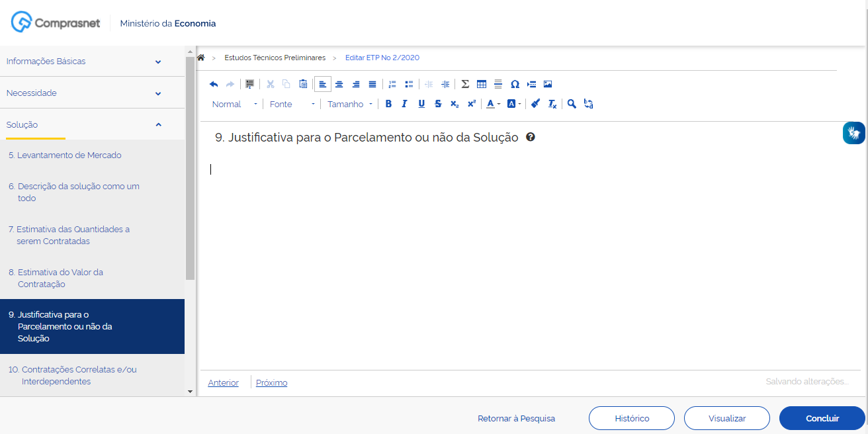Insert an image into the text
This screenshot has height=434, width=868.
548,84
